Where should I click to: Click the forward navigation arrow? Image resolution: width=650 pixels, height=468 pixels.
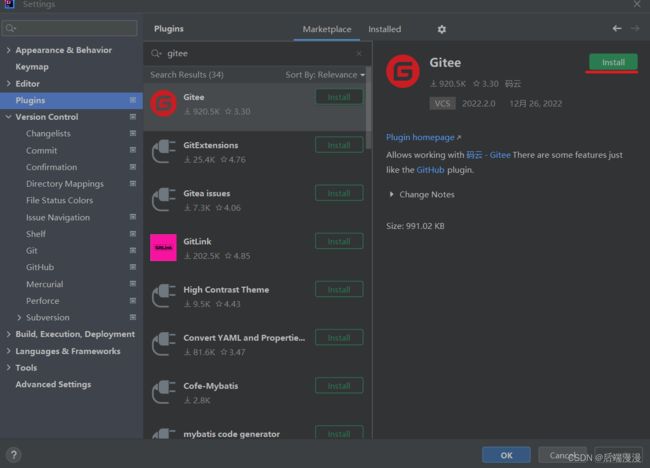pos(635,28)
